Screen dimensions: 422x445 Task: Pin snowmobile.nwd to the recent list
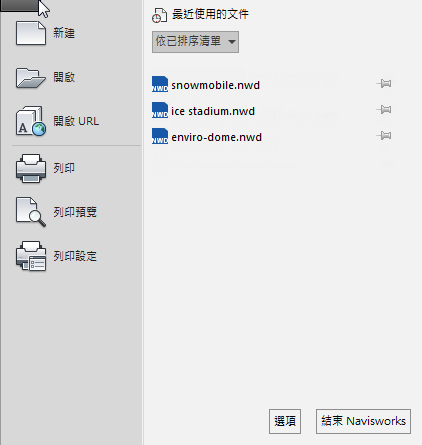click(x=384, y=83)
